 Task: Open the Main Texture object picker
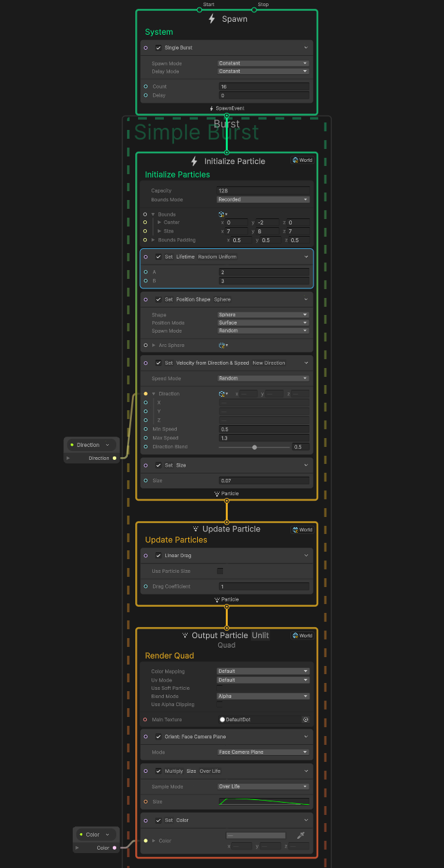coord(306,719)
